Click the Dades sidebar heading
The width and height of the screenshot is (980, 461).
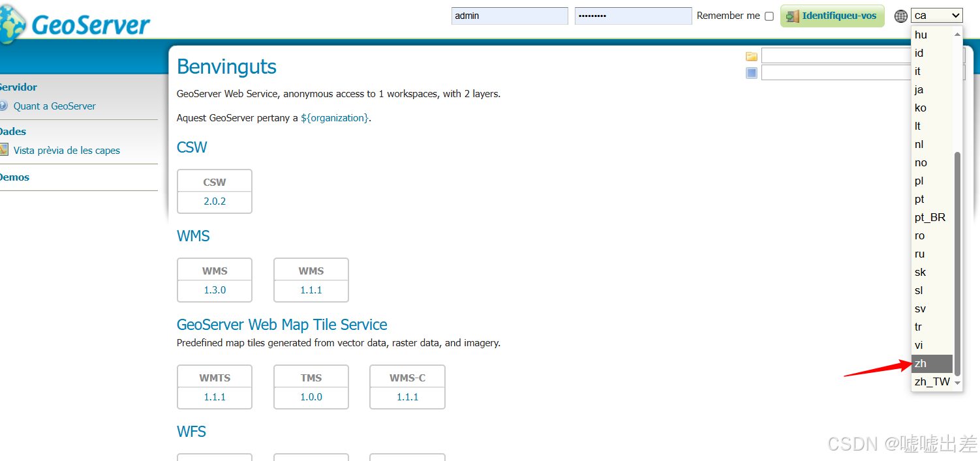13,132
